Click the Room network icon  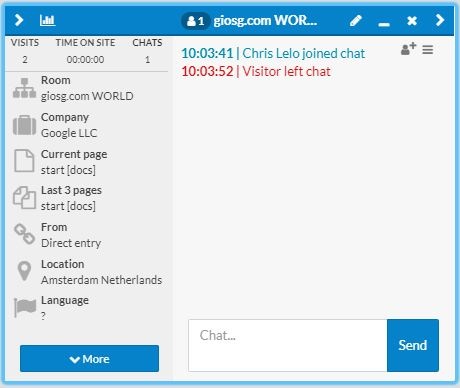[x=24, y=88]
